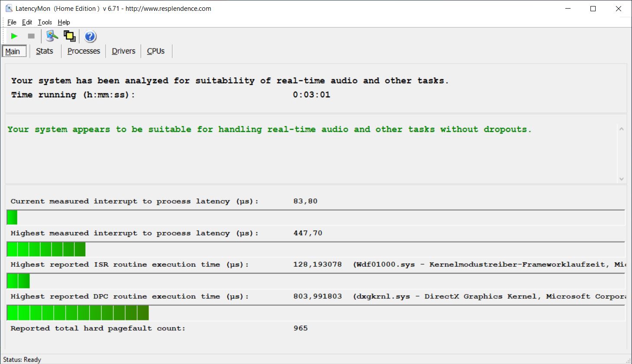Stop monitoring with the gray stop icon
Screen dimensions: 632x364
[31, 36]
